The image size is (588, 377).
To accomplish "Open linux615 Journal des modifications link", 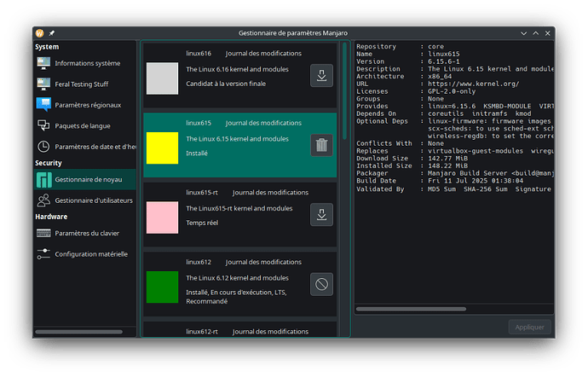I will pos(263,123).
